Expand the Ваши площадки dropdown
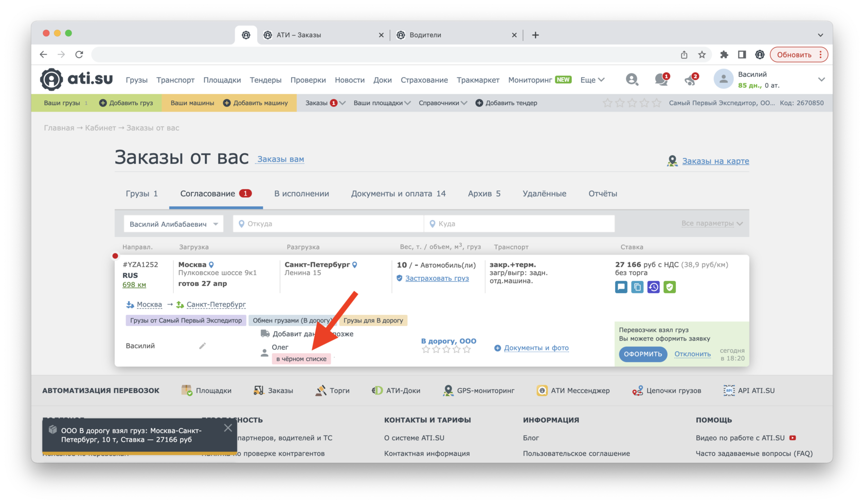Image resolution: width=864 pixels, height=504 pixels. (x=382, y=103)
